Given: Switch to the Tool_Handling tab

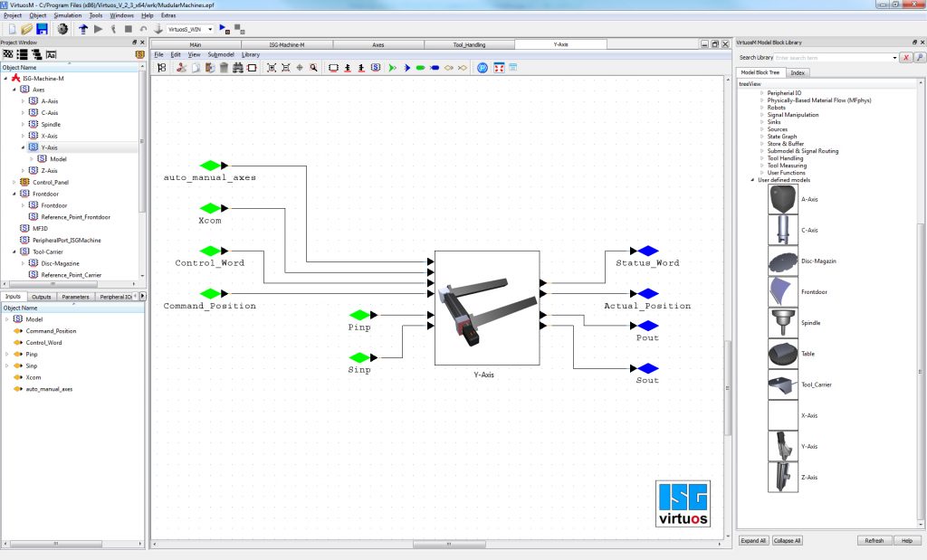Looking at the screenshot, I should coord(469,43).
